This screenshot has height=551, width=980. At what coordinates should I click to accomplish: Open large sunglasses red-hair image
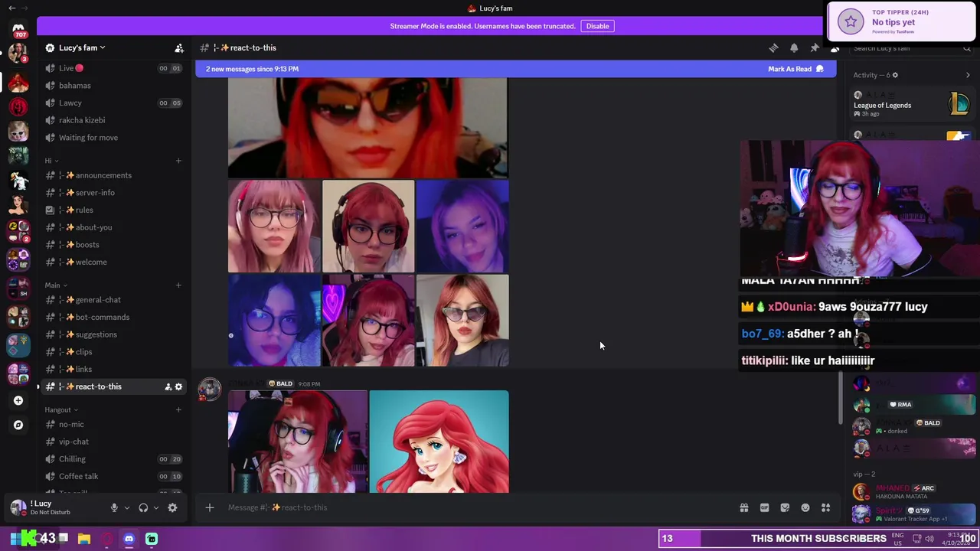tap(367, 127)
